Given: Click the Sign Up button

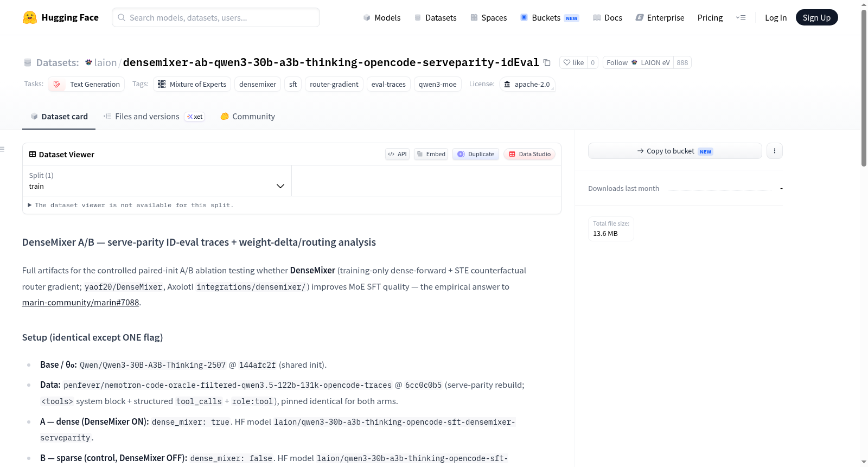Looking at the screenshot, I should [816, 17].
